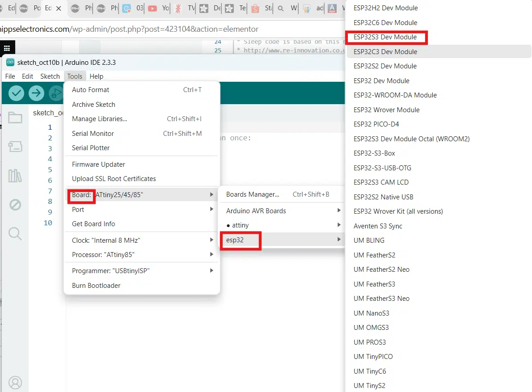Click the browser address bar URL
Screen dimensions: 532x392
coord(129,29)
